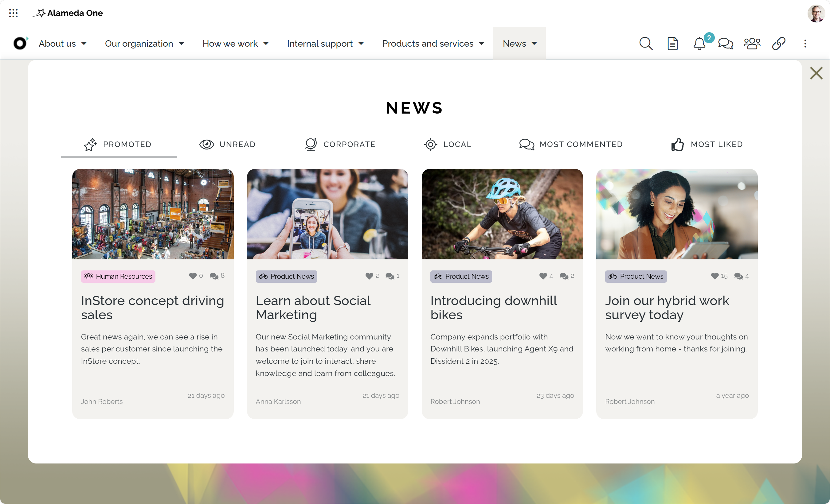The image size is (830, 504).
Task: Click the black circle home icon
Action: click(20, 43)
